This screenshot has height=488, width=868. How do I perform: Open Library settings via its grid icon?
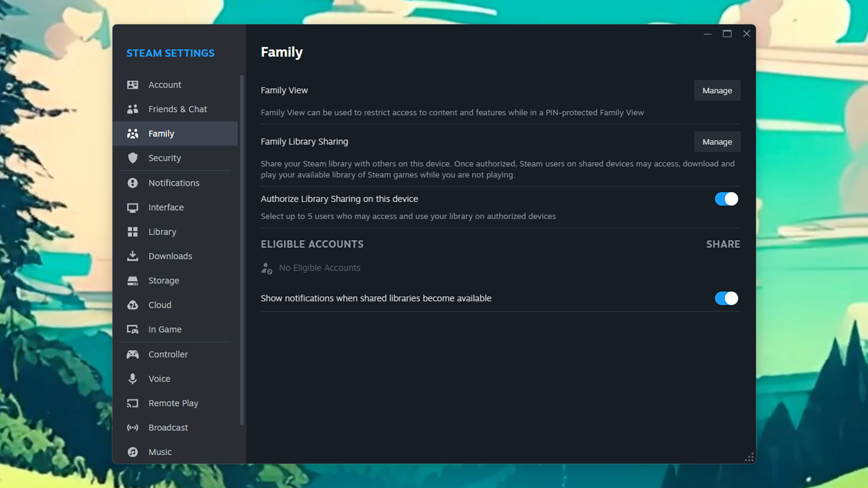[x=134, y=232]
